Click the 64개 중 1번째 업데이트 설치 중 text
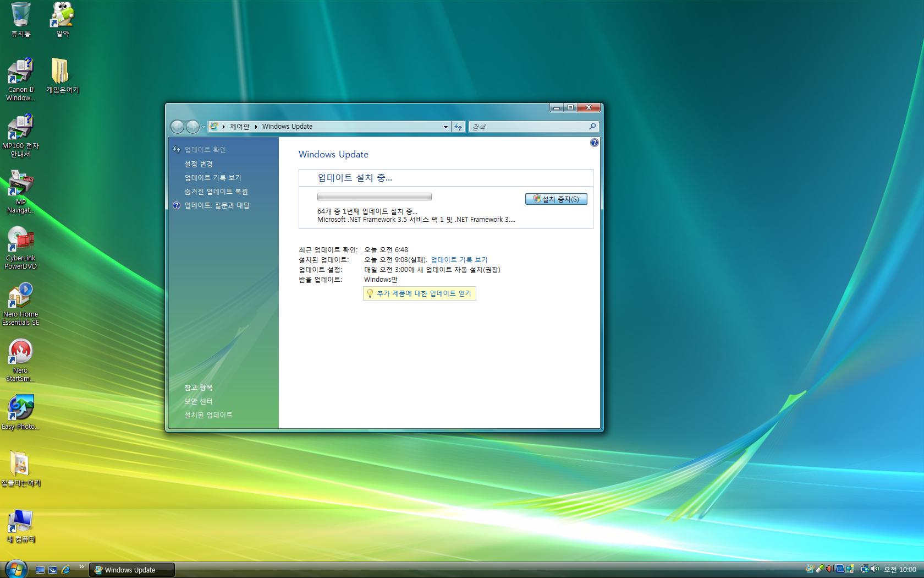Image resolution: width=924 pixels, height=578 pixels. point(367,211)
